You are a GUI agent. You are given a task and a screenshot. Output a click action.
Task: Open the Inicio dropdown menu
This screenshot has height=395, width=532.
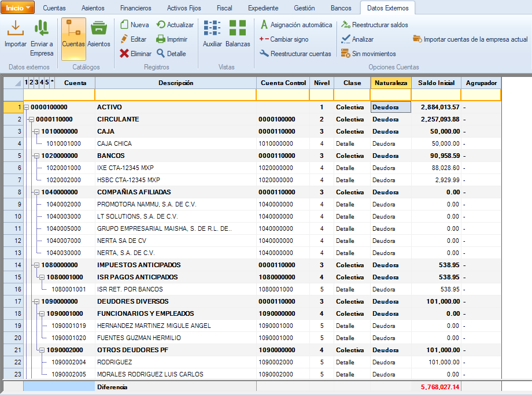(x=18, y=8)
